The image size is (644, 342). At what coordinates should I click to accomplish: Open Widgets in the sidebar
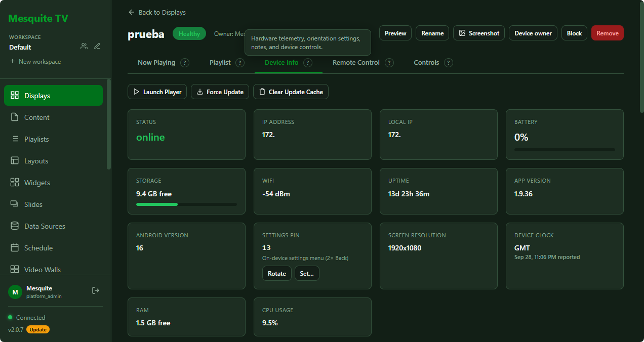coord(53,183)
